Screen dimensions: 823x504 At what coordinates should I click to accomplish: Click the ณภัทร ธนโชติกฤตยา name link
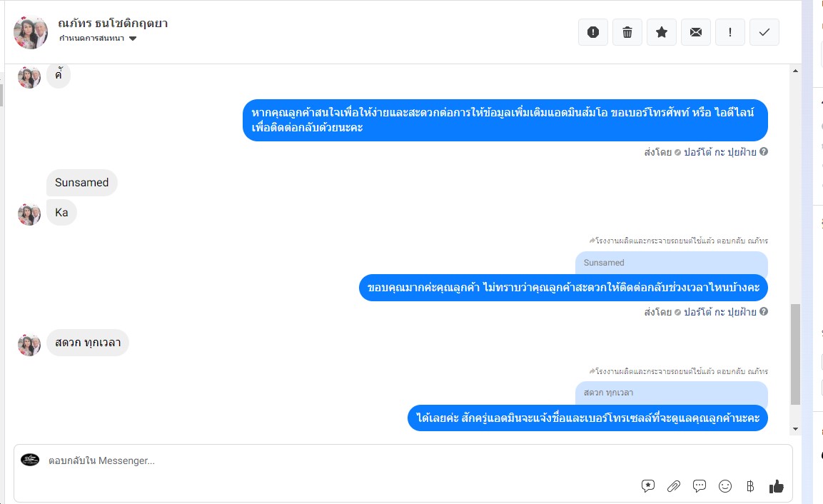coord(113,23)
